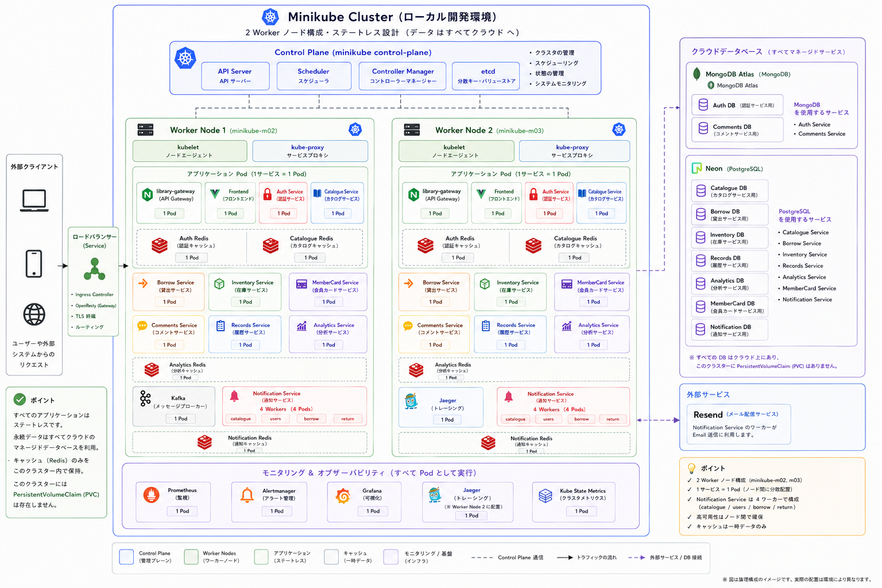Click the globe icon under 外部クライアント
882x588 pixels.
34,315
